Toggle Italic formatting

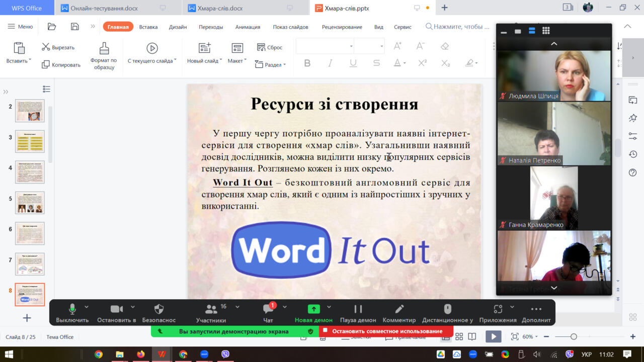pos(331,63)
